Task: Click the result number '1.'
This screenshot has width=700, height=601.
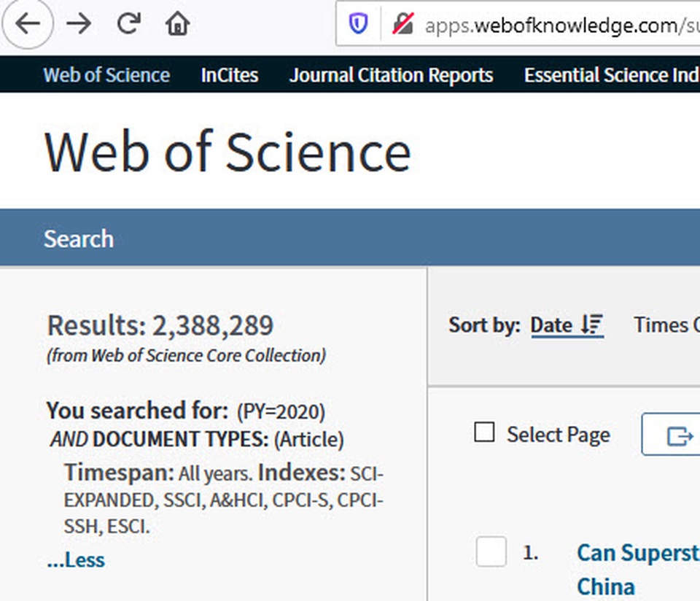Action: point(530,553)
